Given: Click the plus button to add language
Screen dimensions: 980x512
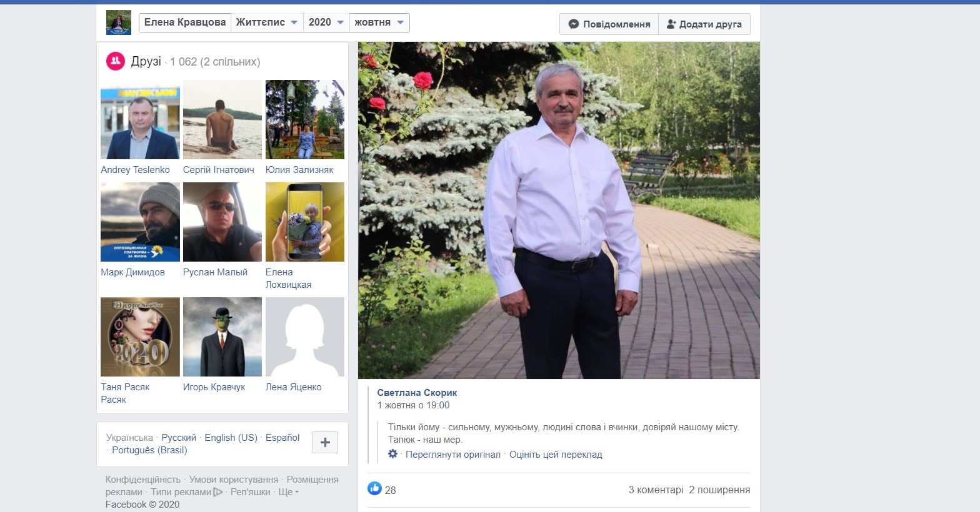Looking at the screenshot, I should 325,443.
